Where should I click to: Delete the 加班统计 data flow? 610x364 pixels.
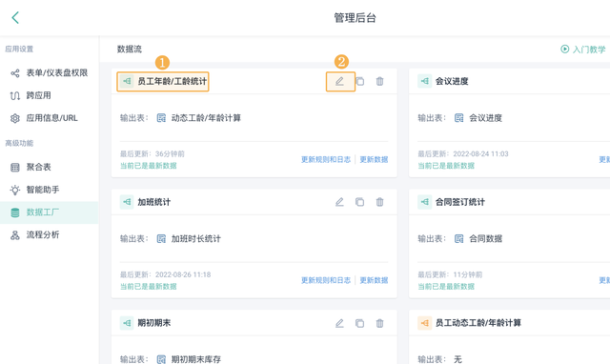click(379, 202)
